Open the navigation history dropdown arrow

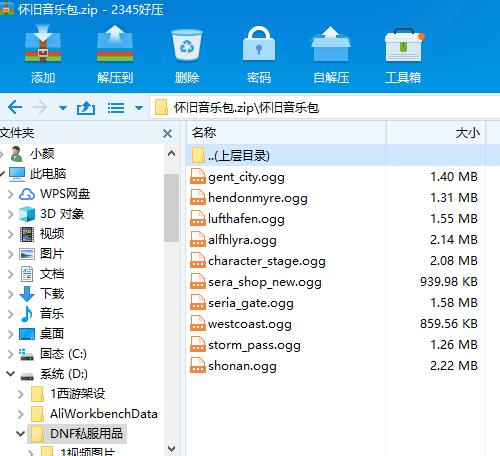pyautogui.click(x=63, y=108)
